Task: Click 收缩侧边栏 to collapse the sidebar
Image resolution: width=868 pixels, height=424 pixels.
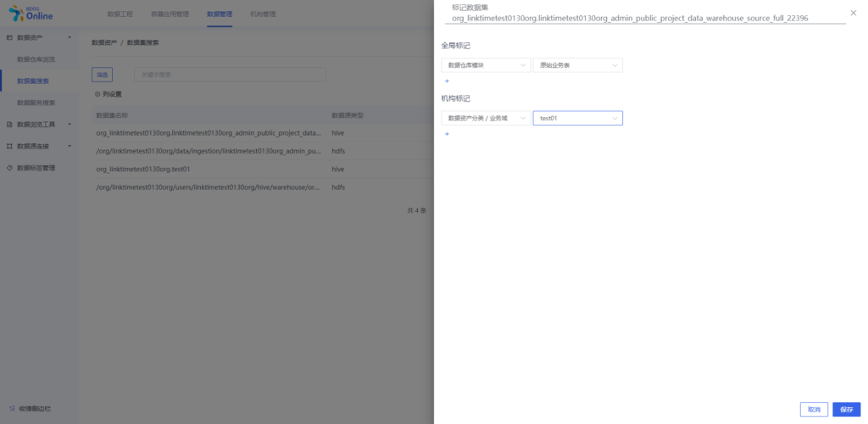Action: (35, 409)
